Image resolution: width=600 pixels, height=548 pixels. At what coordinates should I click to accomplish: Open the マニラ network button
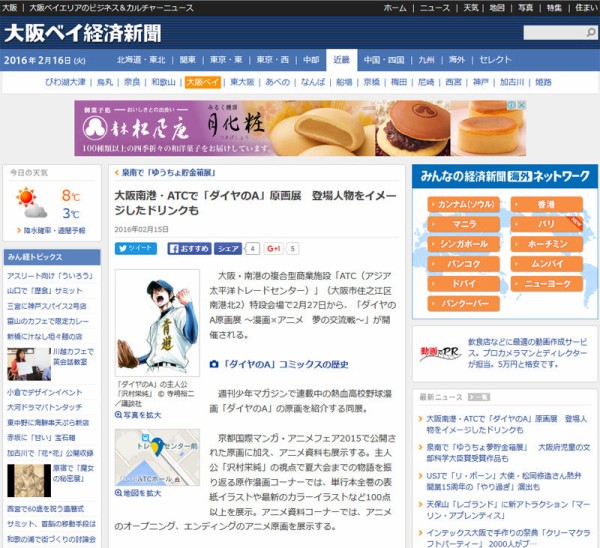click(x=463, y=224)
